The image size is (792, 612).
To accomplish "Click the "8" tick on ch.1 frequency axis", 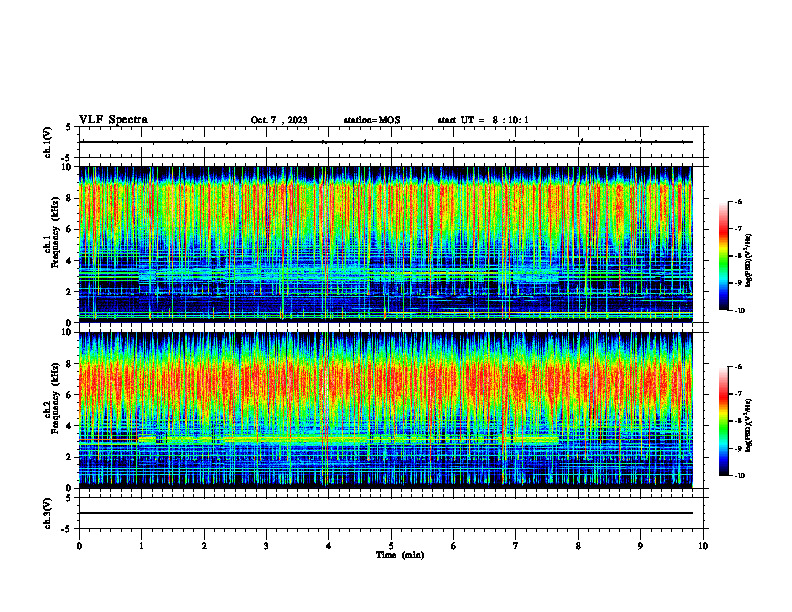I will 70,198.
